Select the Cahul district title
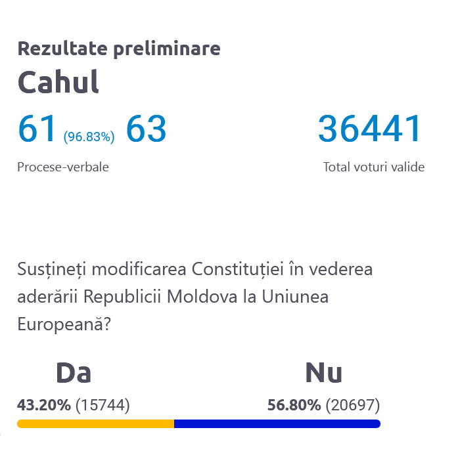Image resolution: width=460 pixels, height=476 pixels. coord(58,81)
